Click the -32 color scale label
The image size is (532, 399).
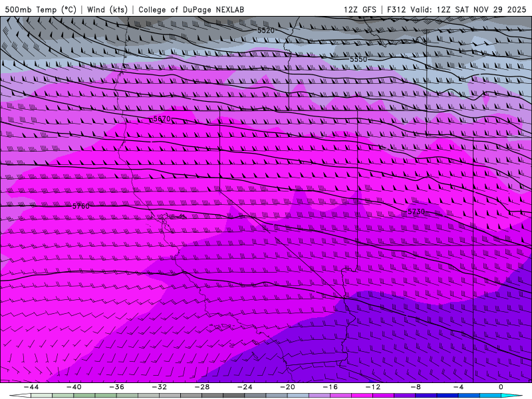(x=160, y=387)
